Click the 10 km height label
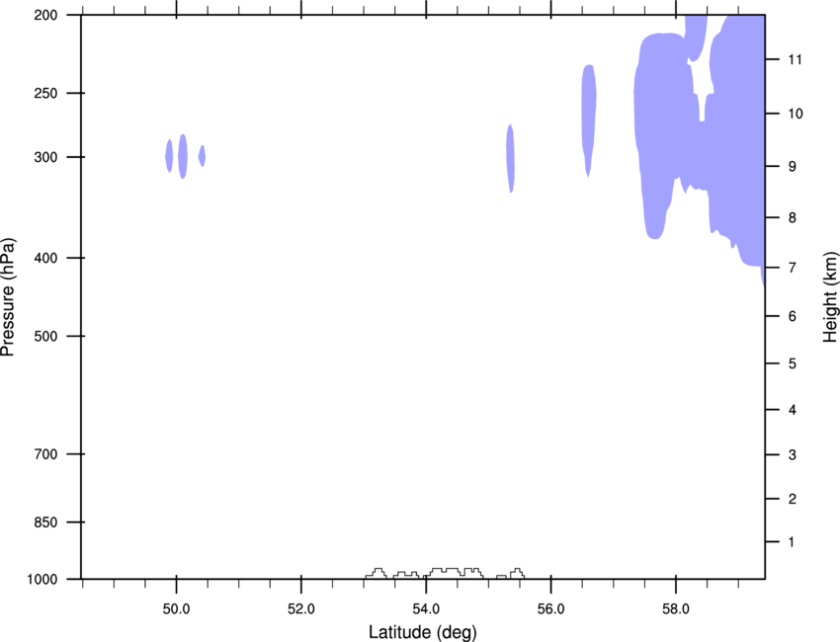Screen dimensions: 840x642 coord(796,114)
